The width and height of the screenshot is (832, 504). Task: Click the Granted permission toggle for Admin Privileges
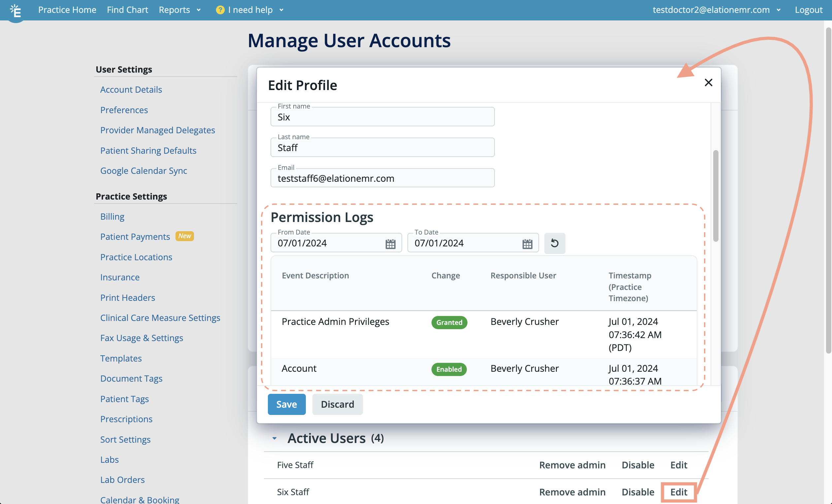(448, 322)
